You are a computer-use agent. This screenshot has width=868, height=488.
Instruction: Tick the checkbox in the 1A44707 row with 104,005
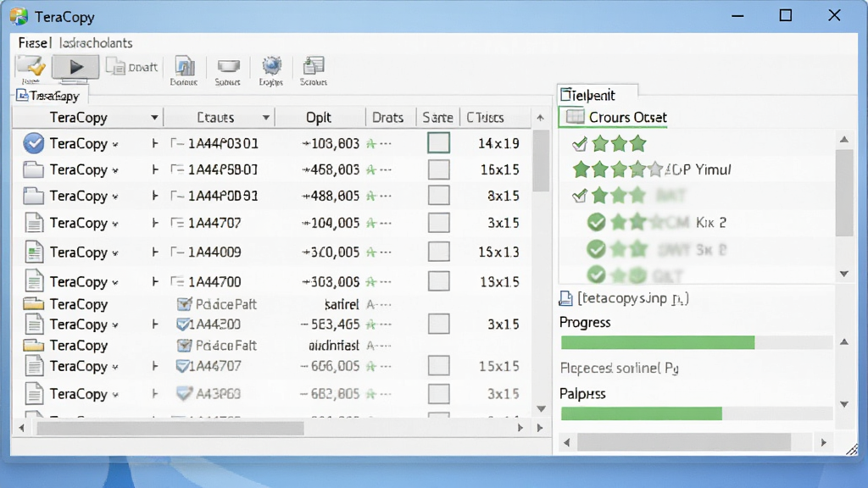tap(438, 223)
